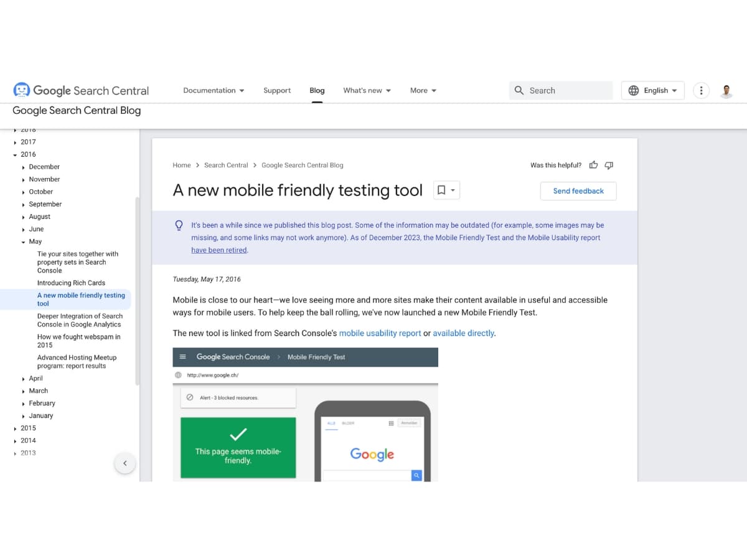Expand the November month list

pyautogui.click(x=24, y=180)
